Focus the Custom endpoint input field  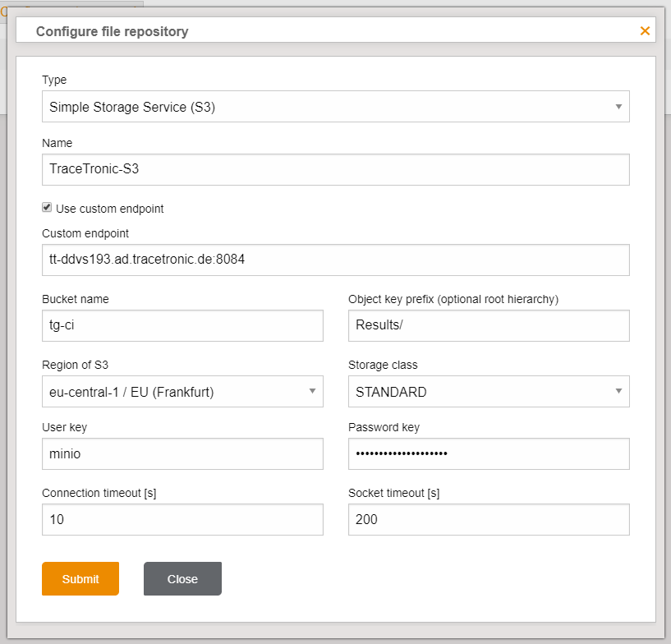tap(335, 260)
